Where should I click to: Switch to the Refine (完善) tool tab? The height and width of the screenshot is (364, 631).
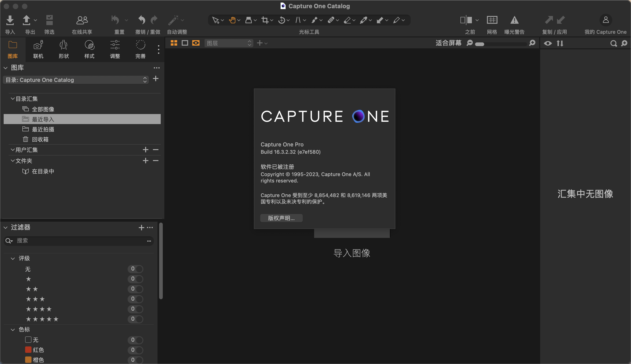coord(140,49)
